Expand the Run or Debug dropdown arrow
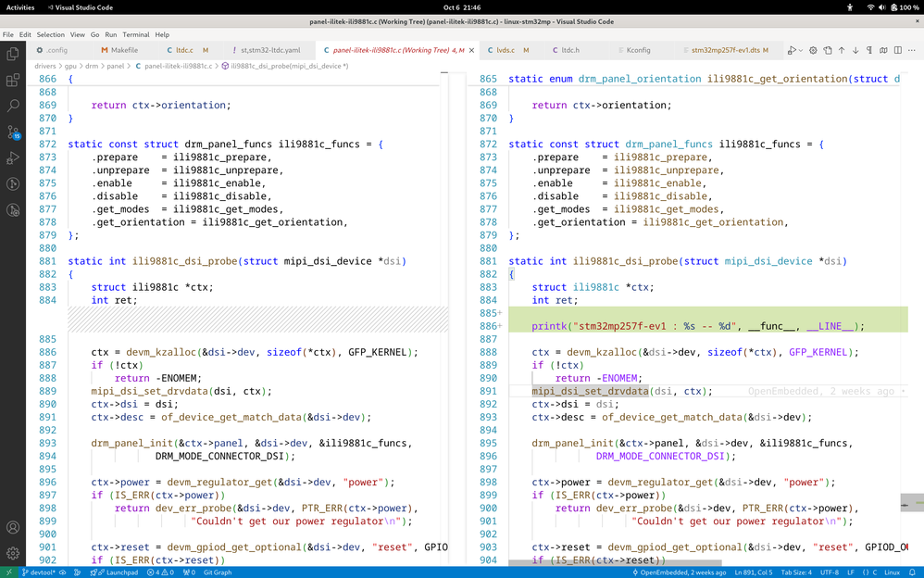Screen dimensions: 924x578 click(800, 50)
